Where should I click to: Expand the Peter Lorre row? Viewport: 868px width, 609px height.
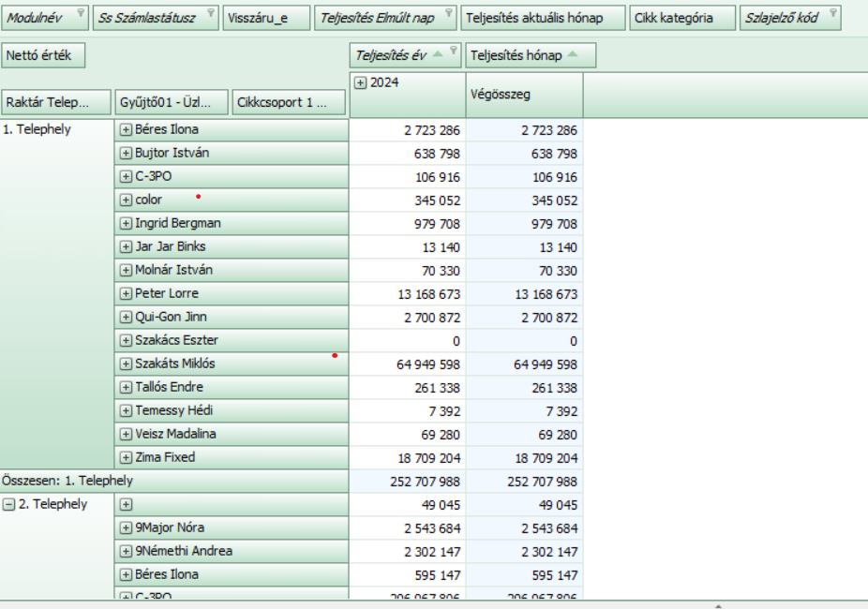[126, 294]
